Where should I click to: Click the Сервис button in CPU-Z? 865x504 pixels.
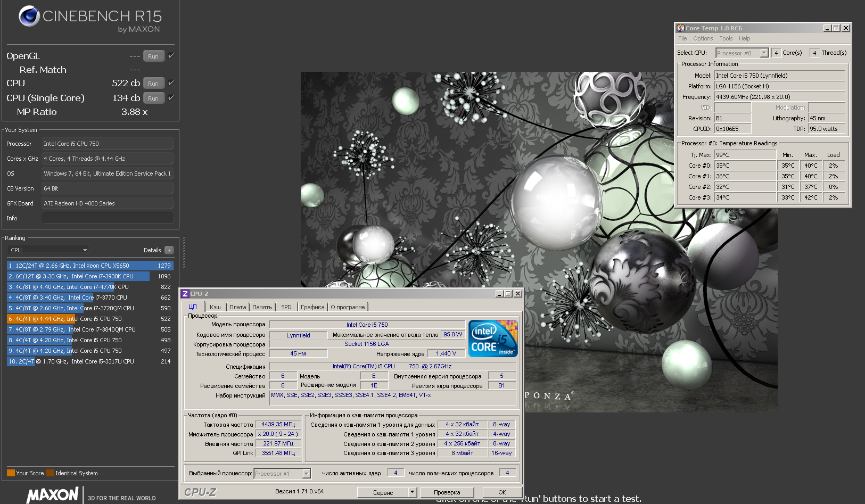tap(383, 492)
